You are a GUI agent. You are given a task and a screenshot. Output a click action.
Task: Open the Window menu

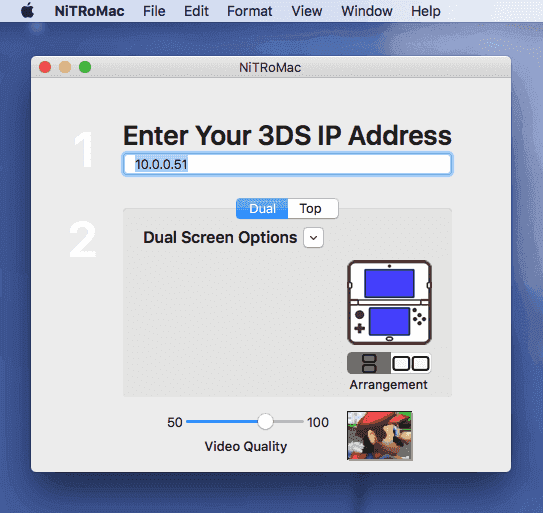click(x=367, y=11)
